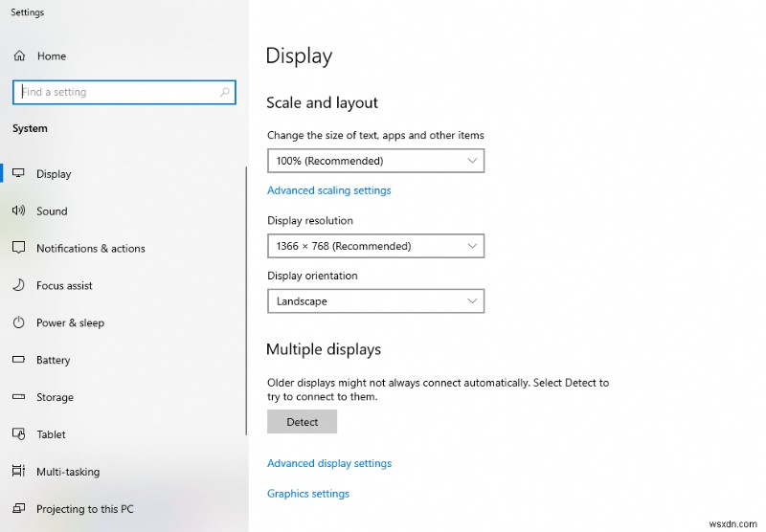The height and width of the screenshot is (532, 766).
Task: Open Advanced scaling settings link
Action: coord(328,190)
